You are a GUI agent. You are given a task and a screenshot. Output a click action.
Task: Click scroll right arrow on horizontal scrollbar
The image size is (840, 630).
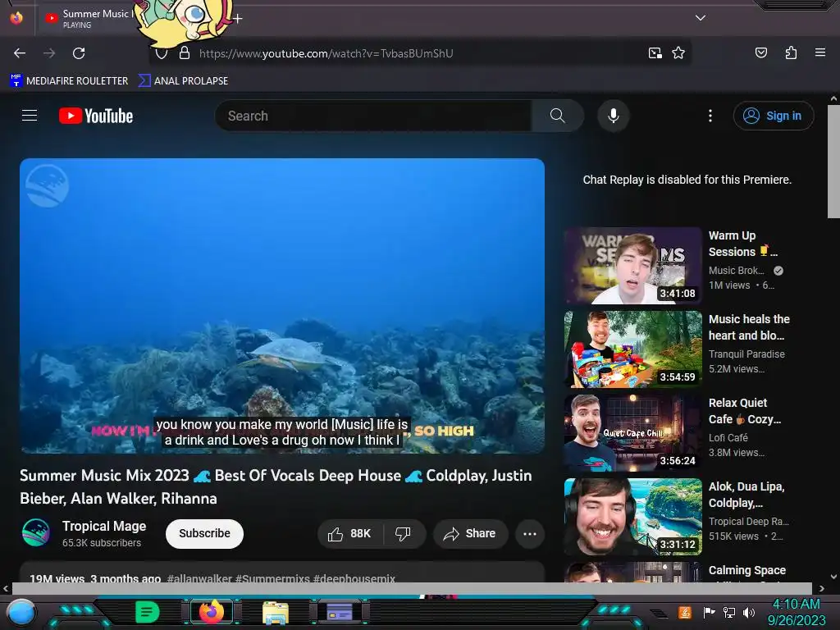tap(821, 589)
